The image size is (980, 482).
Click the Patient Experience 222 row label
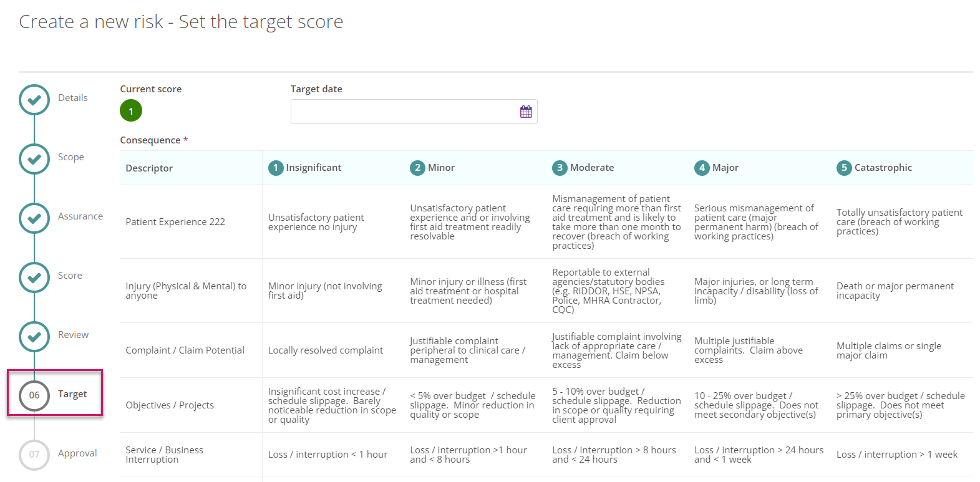tap(175, 222)
